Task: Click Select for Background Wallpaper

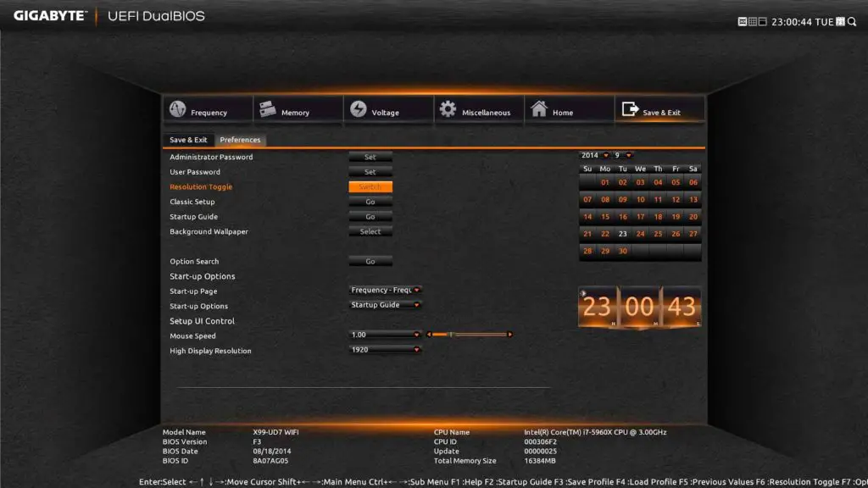Action: tap(370, 232)
